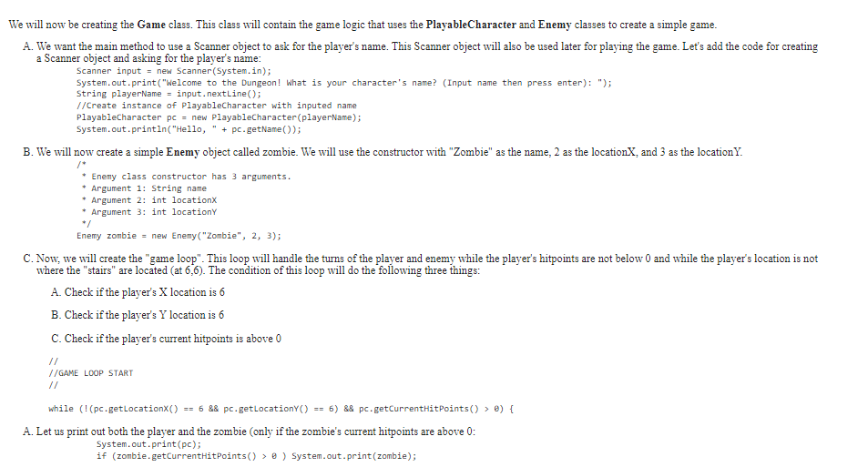Viewport: 868px width, 467px height.
Task: Click the String playerName input.nextLine line
Action: point(168,94)
